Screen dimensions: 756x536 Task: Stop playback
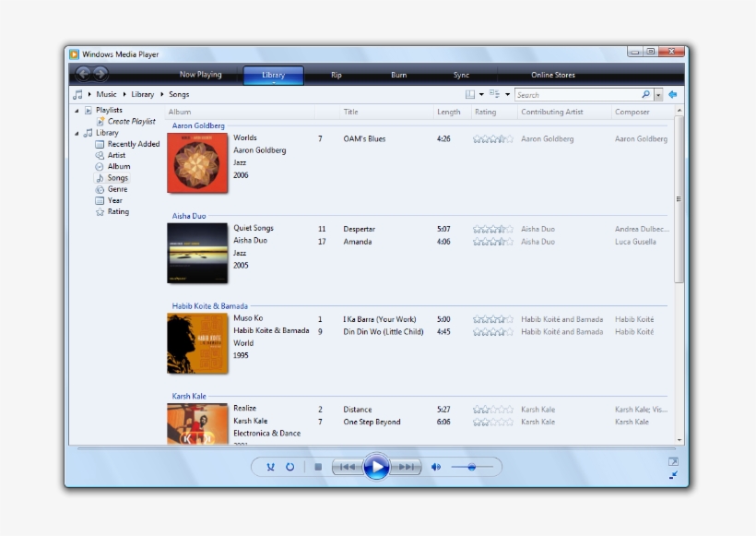(318, 467)
